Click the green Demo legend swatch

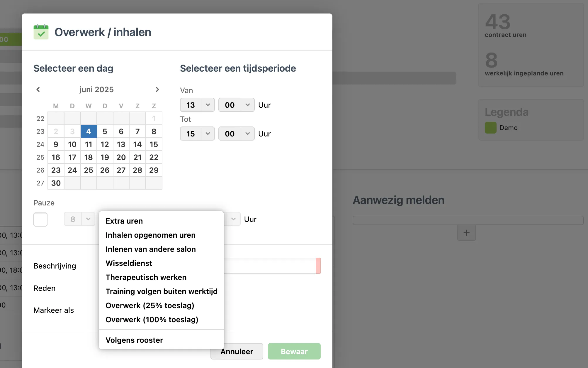point(490,128)
